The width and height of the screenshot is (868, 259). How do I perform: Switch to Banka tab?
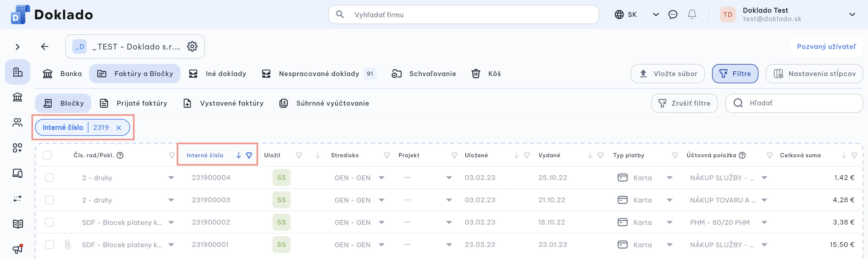coord(62,74)
